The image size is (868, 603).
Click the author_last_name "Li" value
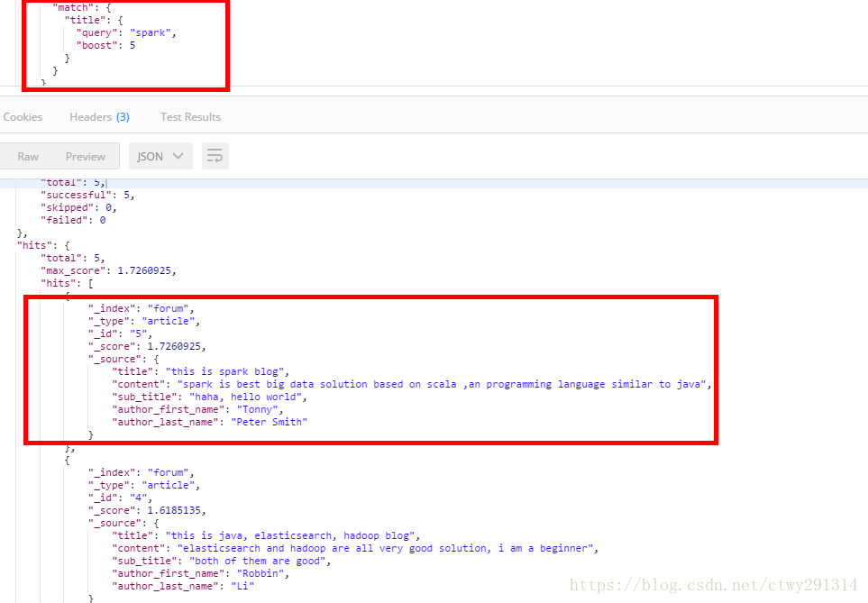point(242,586)
